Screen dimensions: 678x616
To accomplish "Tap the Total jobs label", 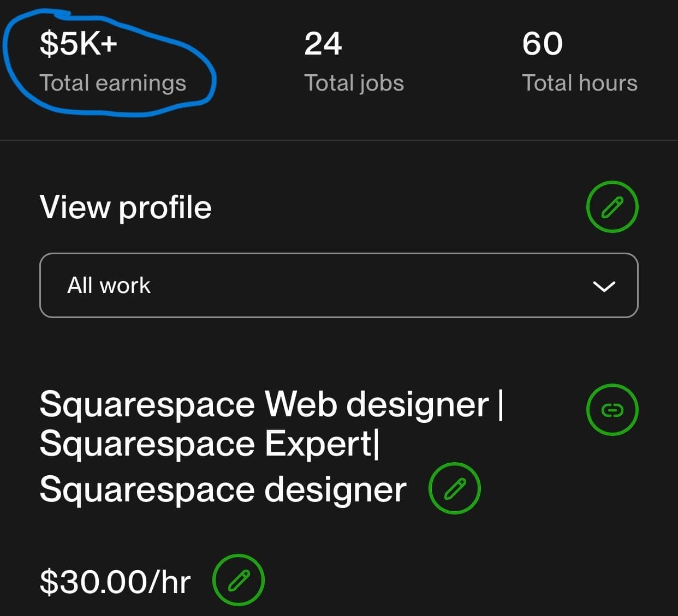I will (354, 83).
